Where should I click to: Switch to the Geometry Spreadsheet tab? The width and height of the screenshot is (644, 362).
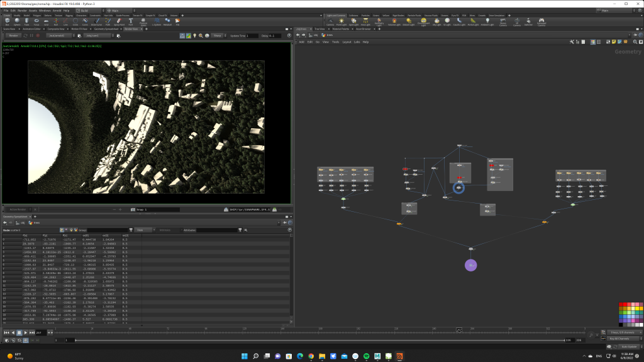(106, 29)
